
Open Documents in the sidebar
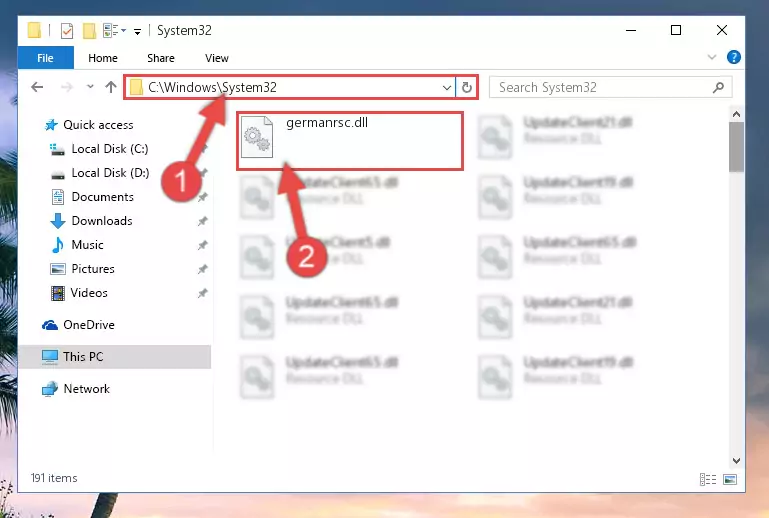click(x=103, y=197)
